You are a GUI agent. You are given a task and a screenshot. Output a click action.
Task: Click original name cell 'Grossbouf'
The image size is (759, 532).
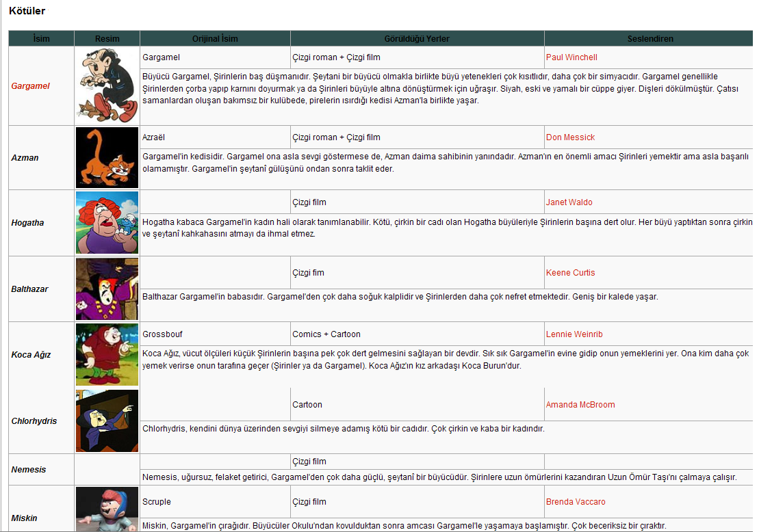pos(215,334)
